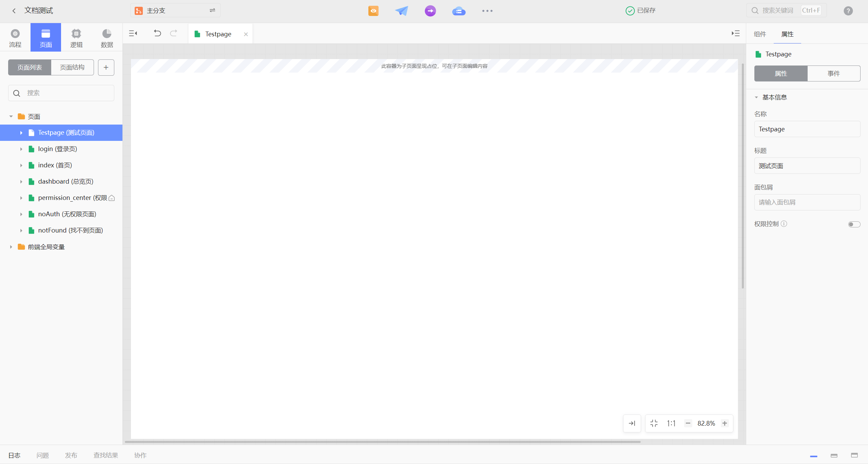Select the 事件 segment under Testpage
The height and width of the screenshot is (464, 868).
(x=834, y=73)
